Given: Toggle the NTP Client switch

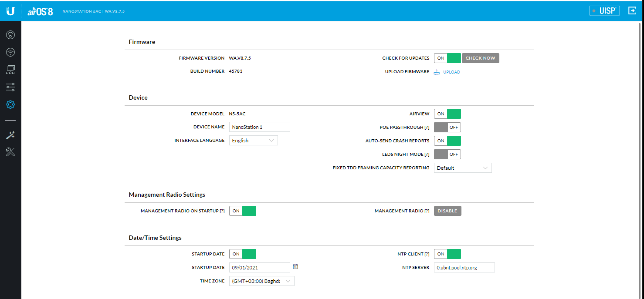Looking at the screenshot, I should [447, 254].
